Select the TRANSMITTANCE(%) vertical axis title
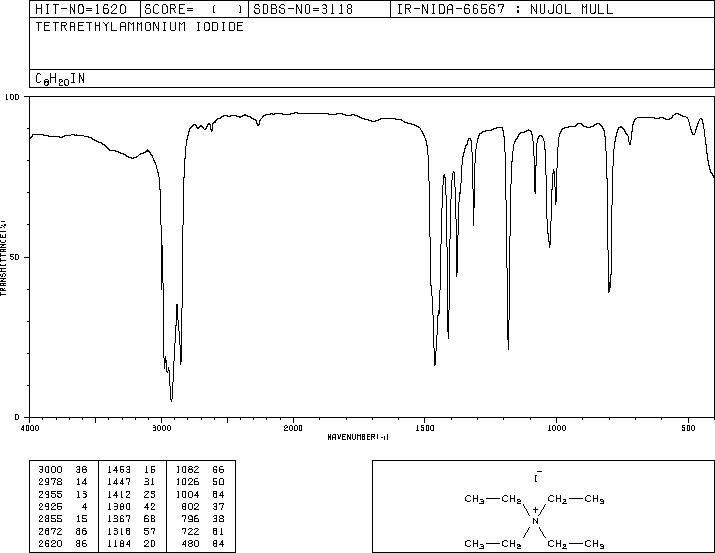The height and width of the screenshot is (553, 715). 3,258
